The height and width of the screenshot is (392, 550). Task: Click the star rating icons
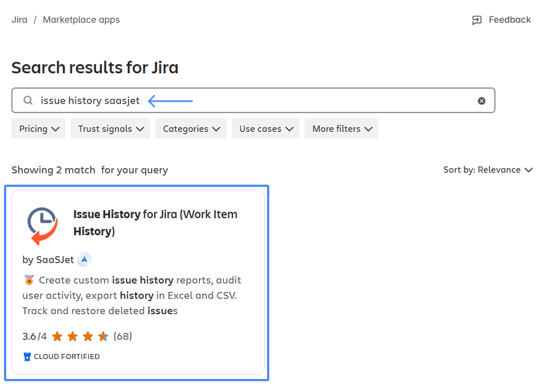(x=80, y=336)
